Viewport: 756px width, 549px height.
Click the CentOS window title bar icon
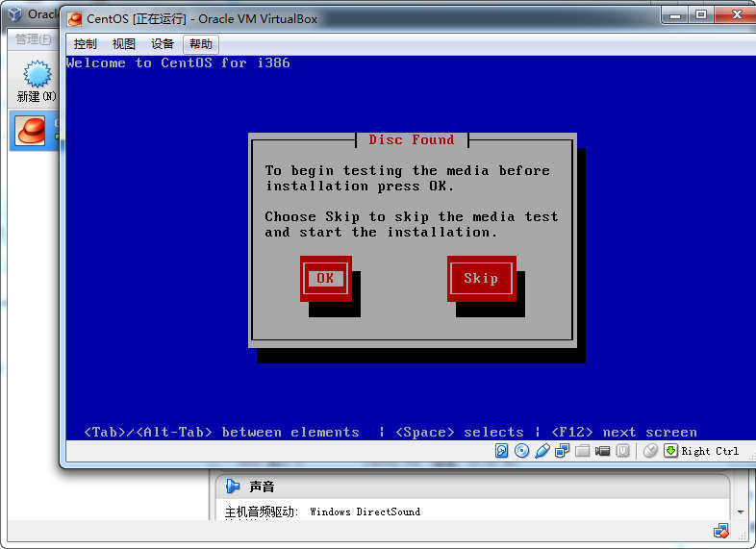pyautogui.click(x=75, y=19)
